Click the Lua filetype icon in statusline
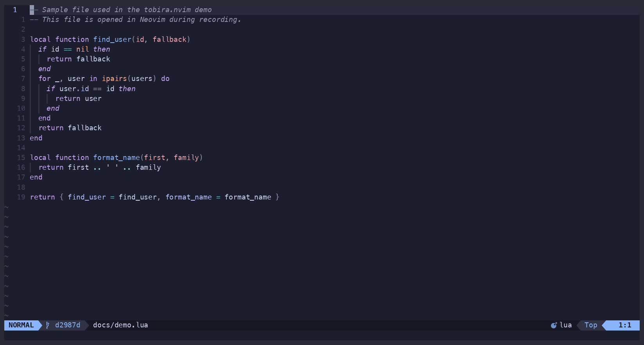 coord(554,325)
